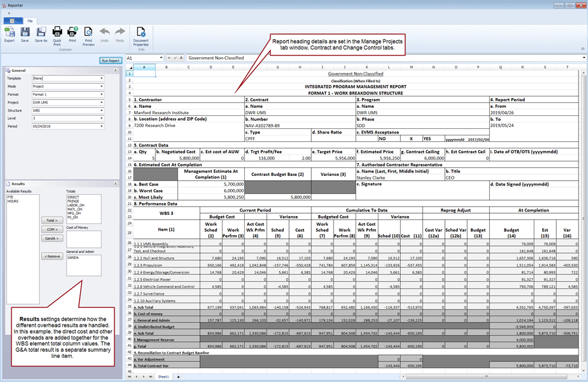Open Print Preview

coord(88,34)
